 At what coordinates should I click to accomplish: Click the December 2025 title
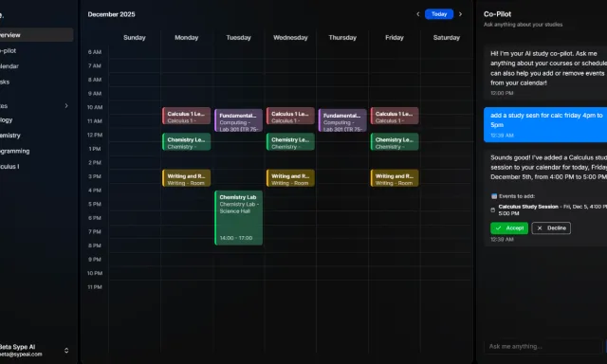[x=112, y=14]
